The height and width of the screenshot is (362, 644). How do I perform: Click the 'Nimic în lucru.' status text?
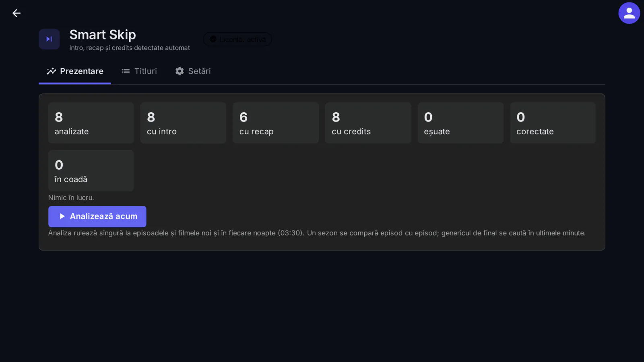pos(71,198)
